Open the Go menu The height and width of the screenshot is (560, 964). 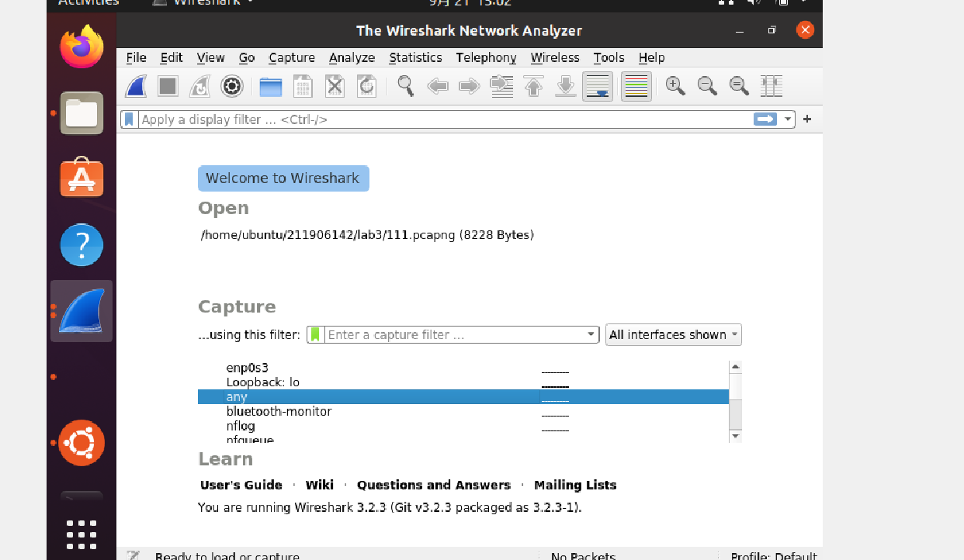coord(247,57)
